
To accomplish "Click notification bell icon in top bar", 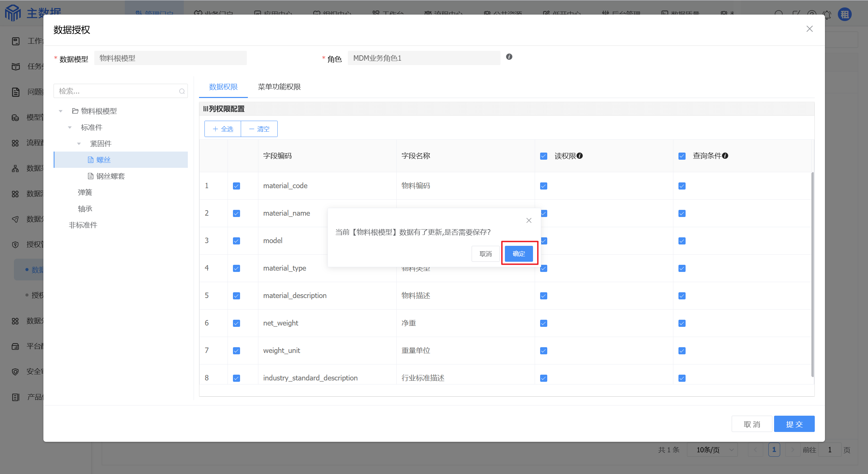I will pyautogui.click(x=827, y=15).
